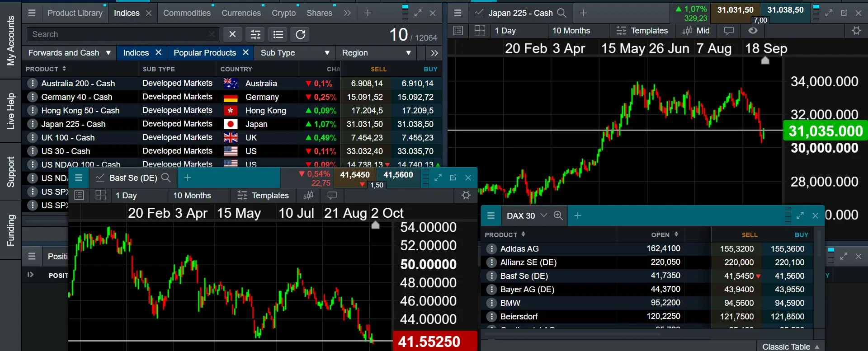The height and width of the screenshot is (351, 868).
Task: Click the Japan 225 buy price 31.038,50 in chart header
Action: 785,10
